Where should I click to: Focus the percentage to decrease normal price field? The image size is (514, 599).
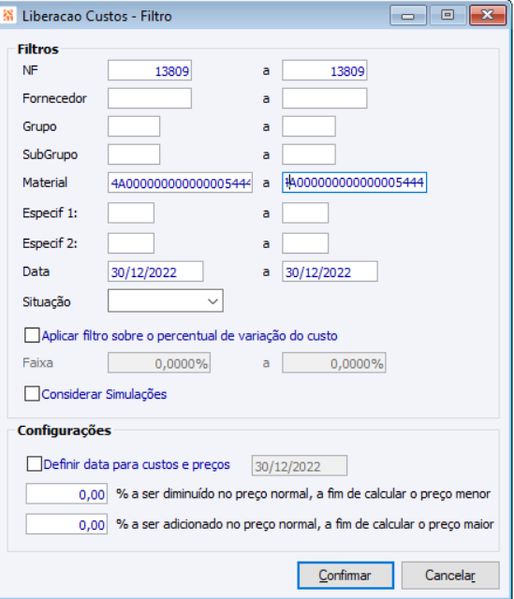point(66,494)
